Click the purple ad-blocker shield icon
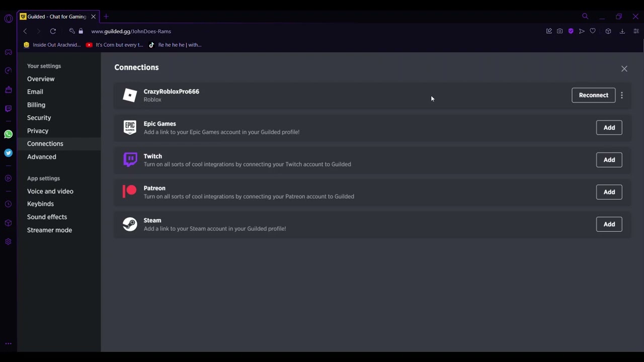Image resolution: width=644 pixels, height=362 pixels. (x=571, y=31)
